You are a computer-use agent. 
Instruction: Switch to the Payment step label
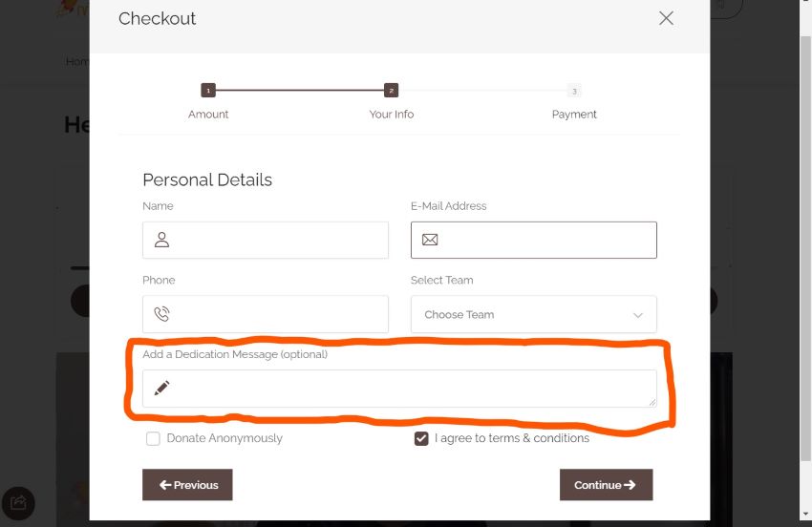pyautogui.click(x=574, y=115)
